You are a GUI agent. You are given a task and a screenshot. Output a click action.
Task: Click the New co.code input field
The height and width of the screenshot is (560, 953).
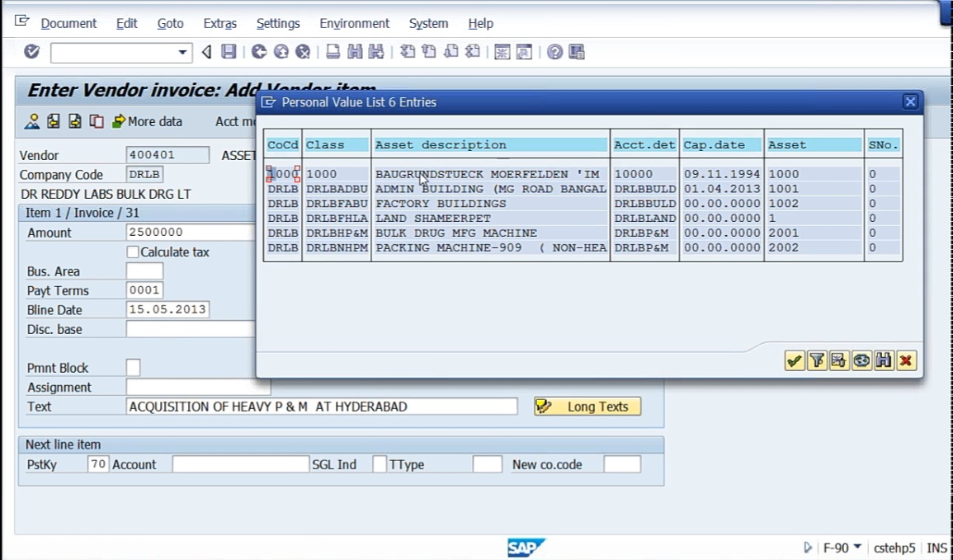tap(622, 464)
